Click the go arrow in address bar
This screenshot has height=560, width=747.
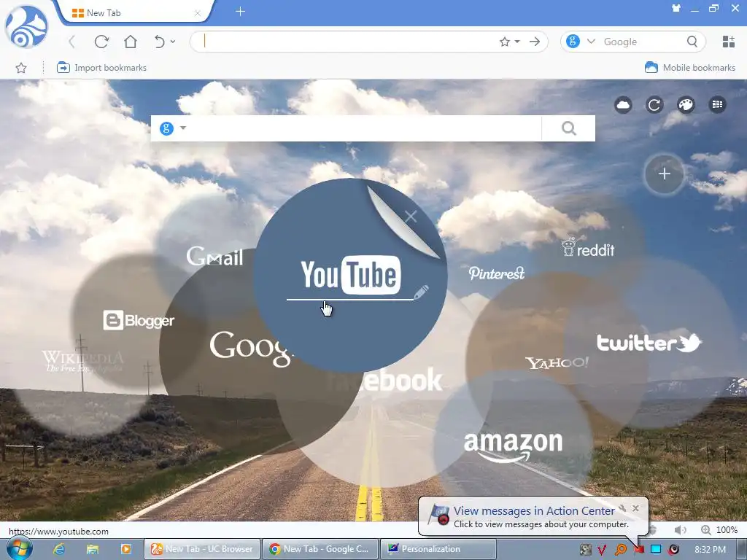(x=535, y=42)
